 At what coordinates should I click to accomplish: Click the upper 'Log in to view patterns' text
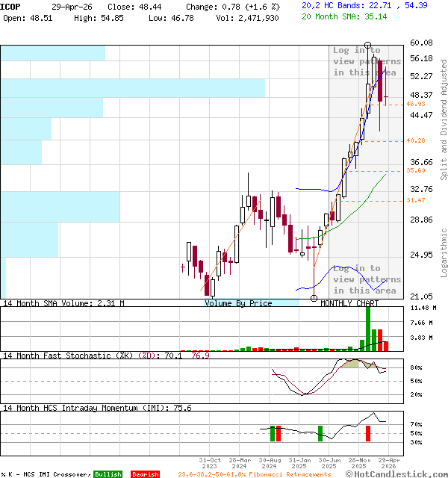[x=367, y=61]
